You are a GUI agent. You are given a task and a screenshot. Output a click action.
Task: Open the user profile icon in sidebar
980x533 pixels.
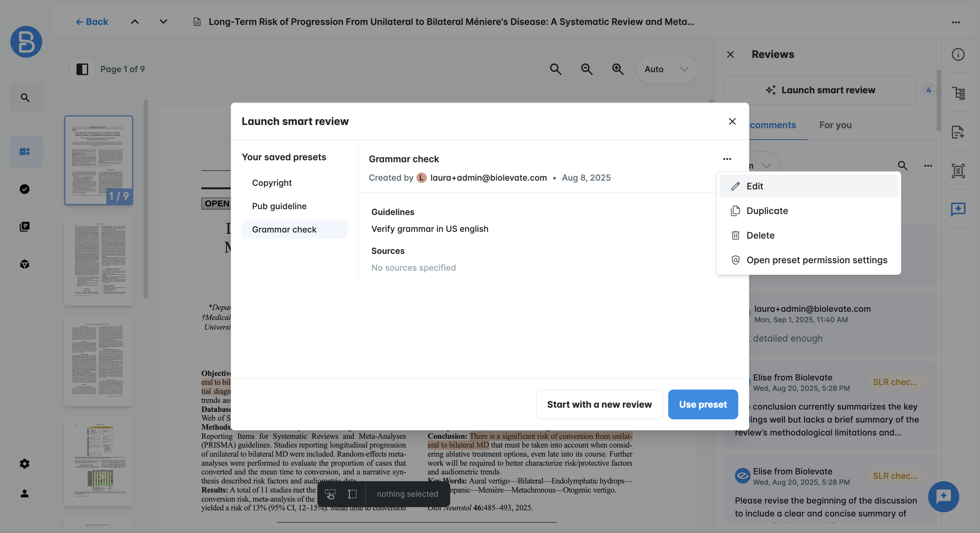pos(25,493)
